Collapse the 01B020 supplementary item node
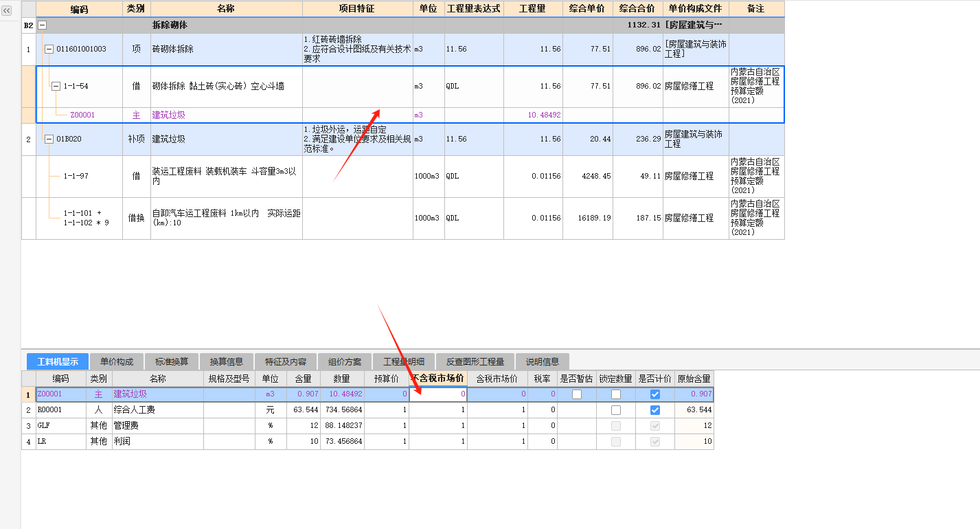Viewport: 980px width, 529px height. [x=49, y=139]
